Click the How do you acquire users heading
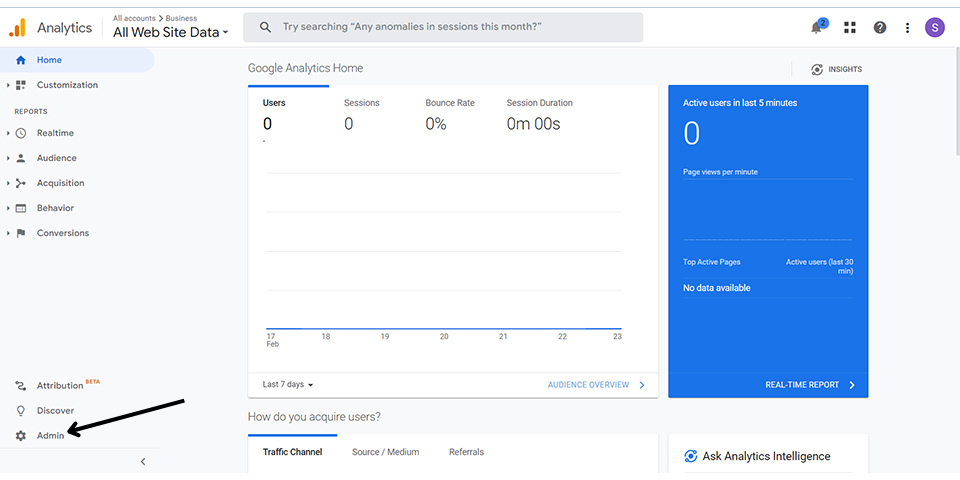Screen dimensions: 960x480 (314, 417)
